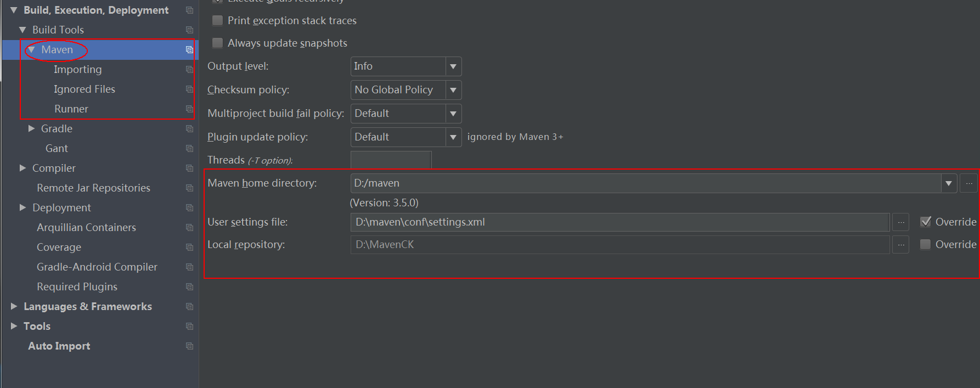Viewport: 980px width, 388px height.
Task: Click project-level icon beside Arquillian Containers
Action: click(x=189, y=228)
